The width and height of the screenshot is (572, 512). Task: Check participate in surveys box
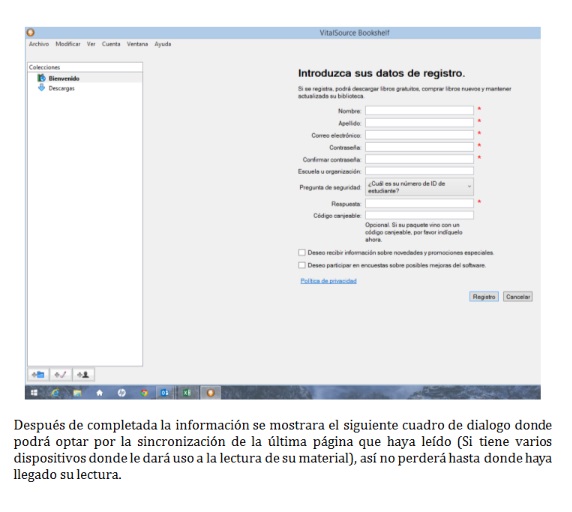tap(302, 265)
